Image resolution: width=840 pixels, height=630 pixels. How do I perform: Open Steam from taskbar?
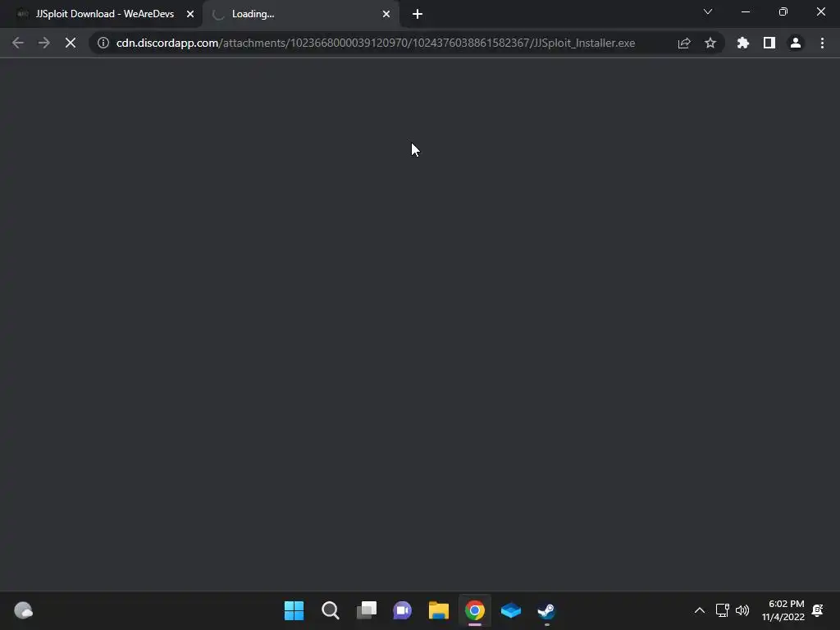(546, 610)
